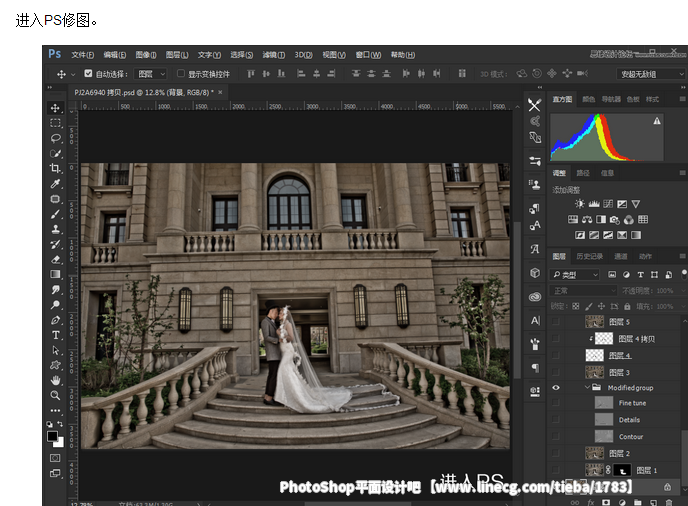Open the 图像(I) menu
Screen dimensions: 688x506
point(146,55)
